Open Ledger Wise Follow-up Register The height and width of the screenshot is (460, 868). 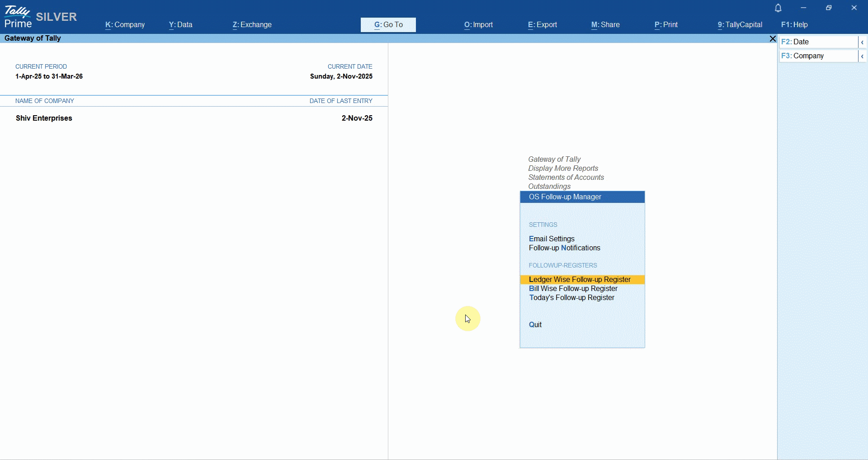[580, 279]
